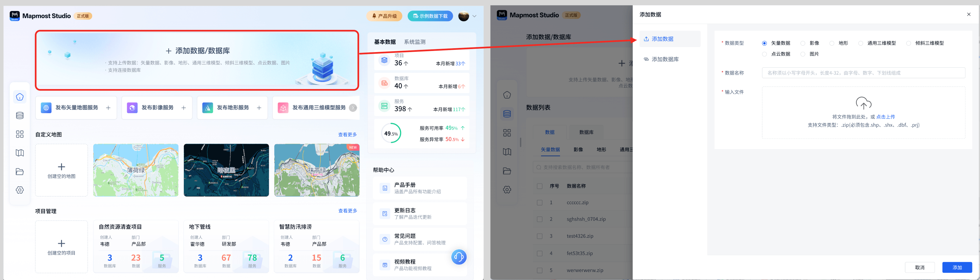Click the grid apps icon in left sidebar
The height and width of the screenshot is (280, 980).
coord(20,134)
